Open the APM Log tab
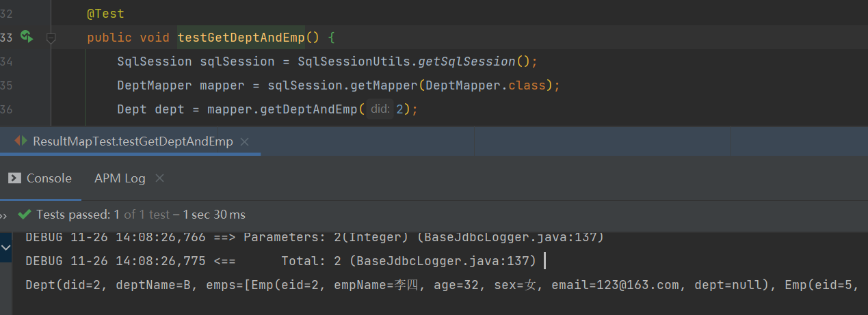This screenshot has width=868, height=315. (x=120, y=178)
